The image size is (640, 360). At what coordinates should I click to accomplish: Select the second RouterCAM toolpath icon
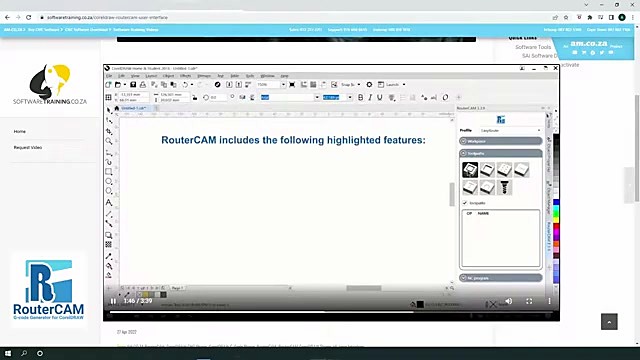coord(487,170)
